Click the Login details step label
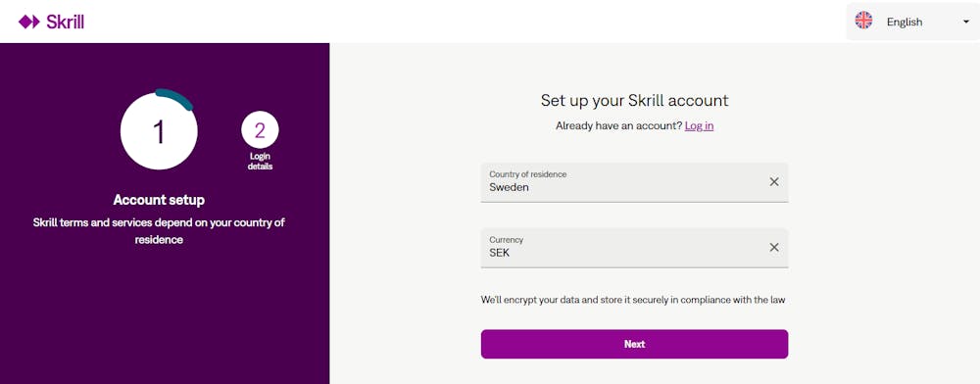 tap(260, 162)
